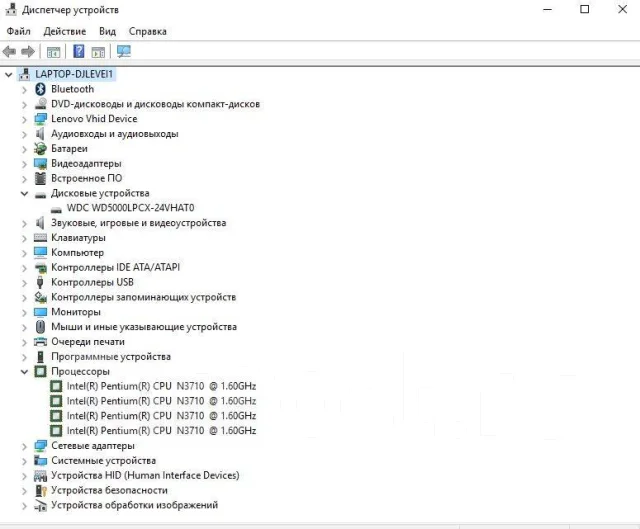Click the show/hide console tree toolbar icon

tap(53, 52)
